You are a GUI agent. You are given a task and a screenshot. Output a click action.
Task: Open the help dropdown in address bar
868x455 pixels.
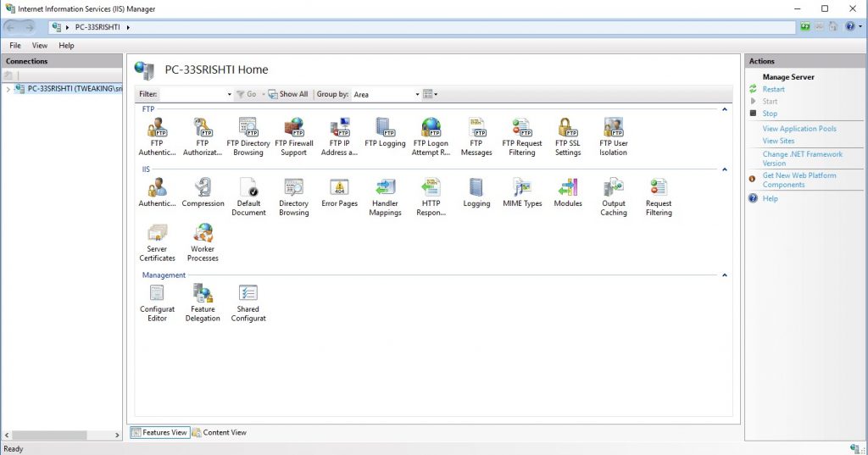[x=860, y=26]
